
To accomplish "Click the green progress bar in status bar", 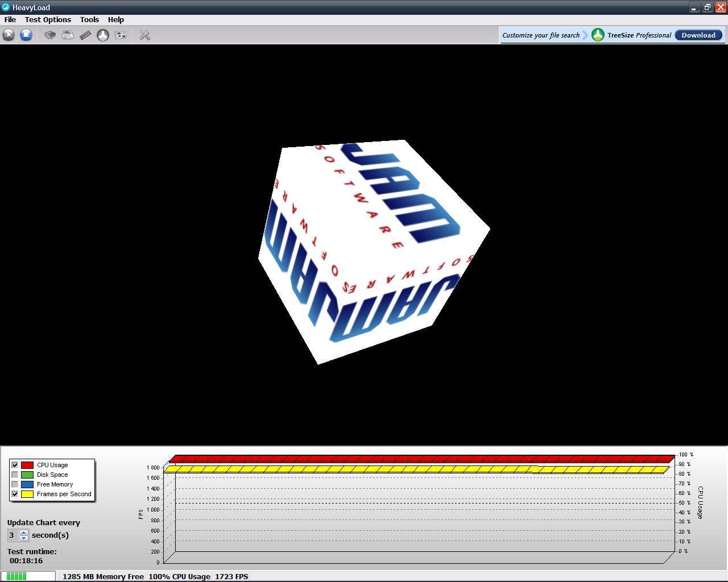I will tap(28, 576).
